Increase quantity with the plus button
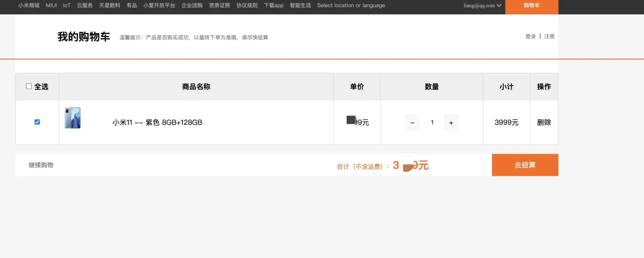The width and height of the screenshot is (644, 258). pyautogui.click(x=451, y=123)
